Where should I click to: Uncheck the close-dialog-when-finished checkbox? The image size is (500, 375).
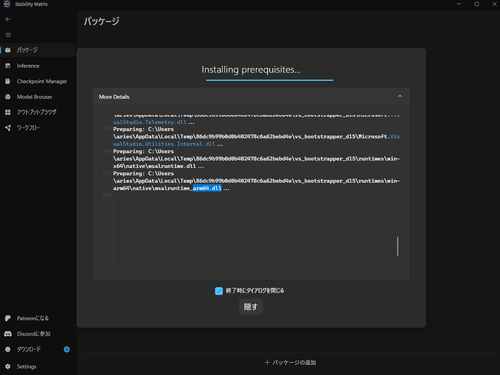[219, 291]
